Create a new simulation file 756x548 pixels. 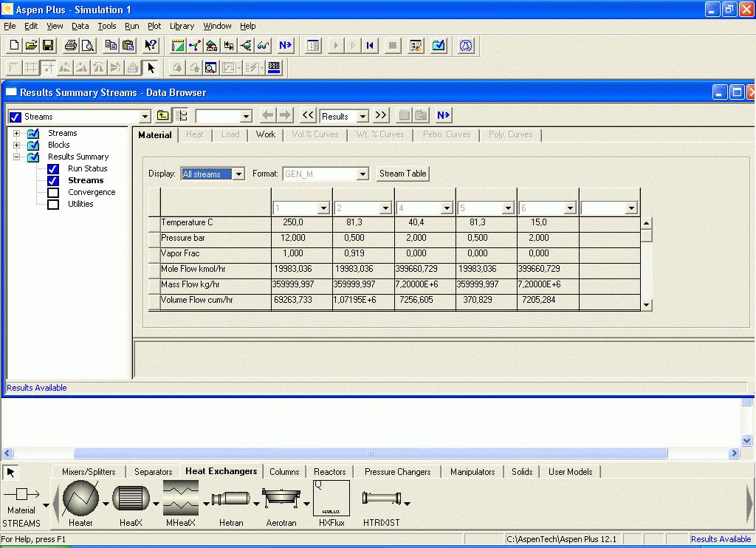tap(14, 45)
